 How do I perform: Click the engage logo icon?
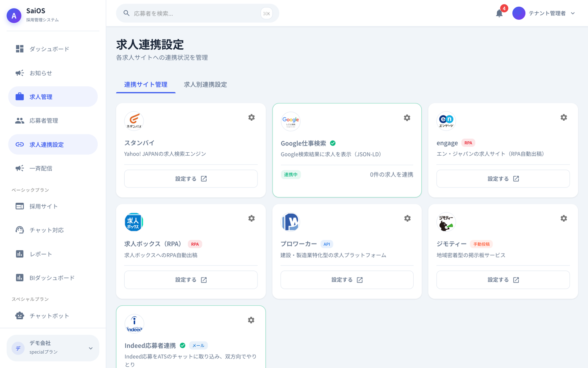446,121
